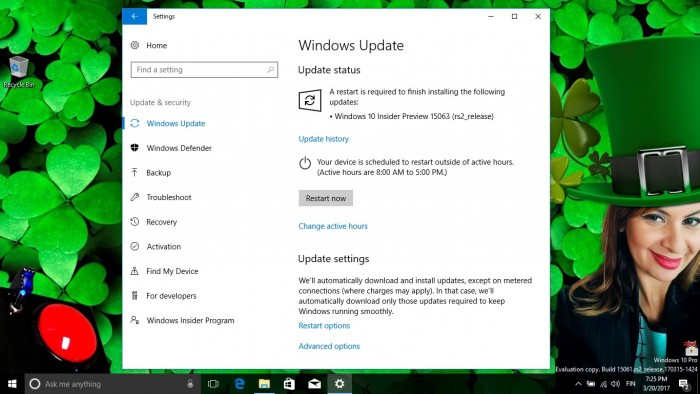Click the Windows Insider Program person icon
Image resolution: width=700 pixels, height=394 pixels.
[x=135, y=320]
